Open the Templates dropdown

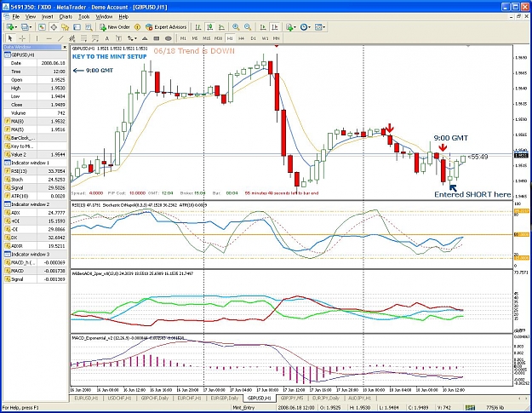point(324,27)
